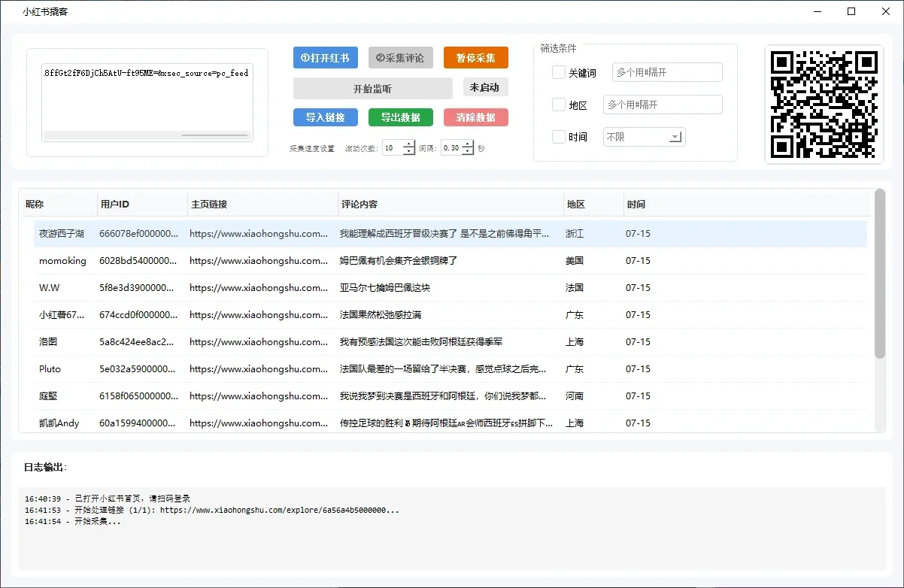The height and width of the screenshot is (588, 904).
Task: Enable the 关键词 filter checkbox
Action: point(558,73)
